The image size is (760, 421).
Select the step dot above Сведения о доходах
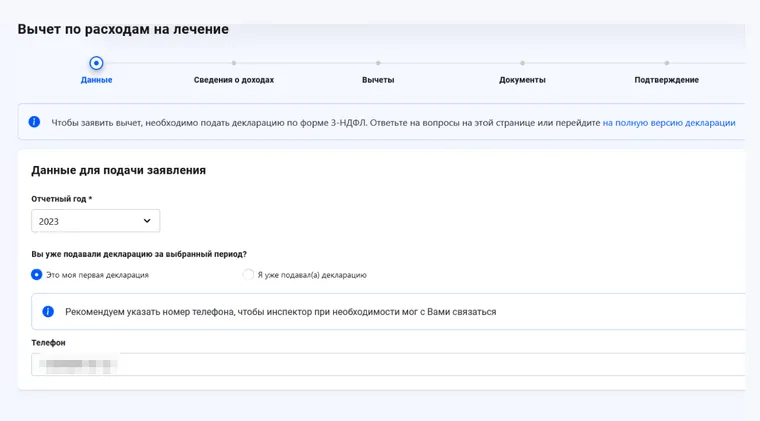[234, 63]
